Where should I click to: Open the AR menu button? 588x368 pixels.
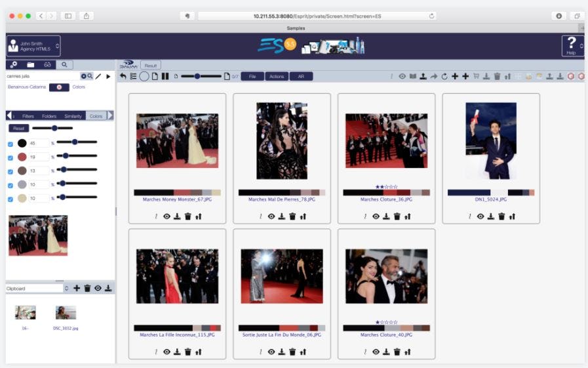click(301, 77)
